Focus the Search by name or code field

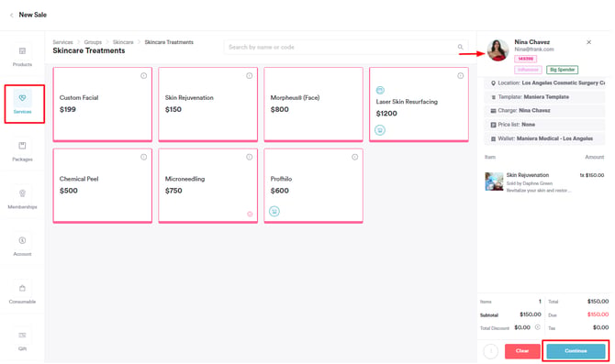point(346,47)
